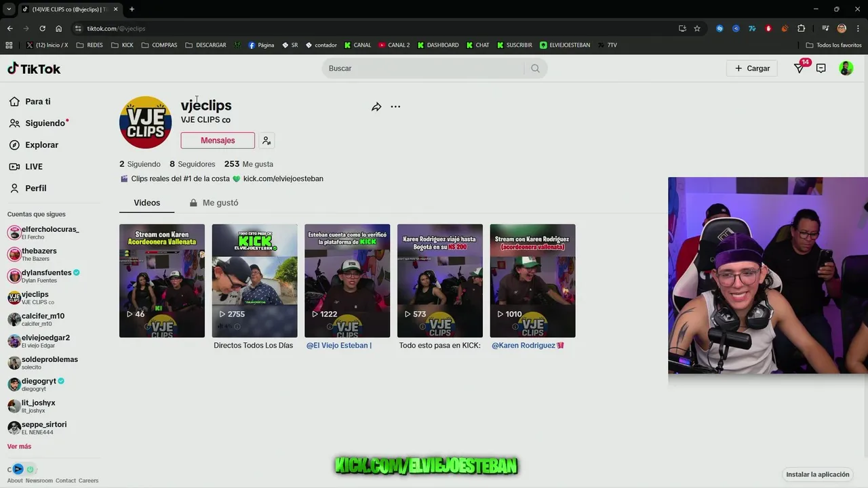Click the Cargar upload button
Screen dimensions: 868x488
click(752, 68)
